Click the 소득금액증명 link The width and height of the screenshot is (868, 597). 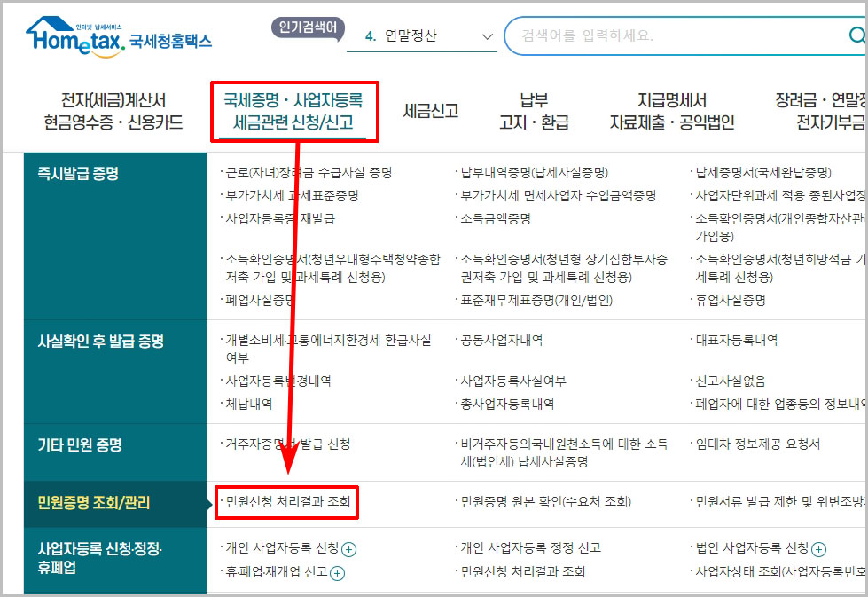tap(495, 221)
